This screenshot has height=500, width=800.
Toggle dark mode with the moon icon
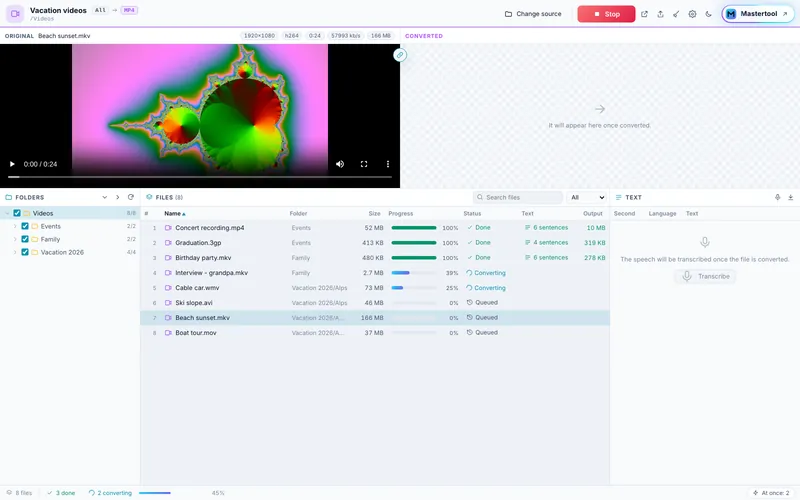(x=709, y=14)
